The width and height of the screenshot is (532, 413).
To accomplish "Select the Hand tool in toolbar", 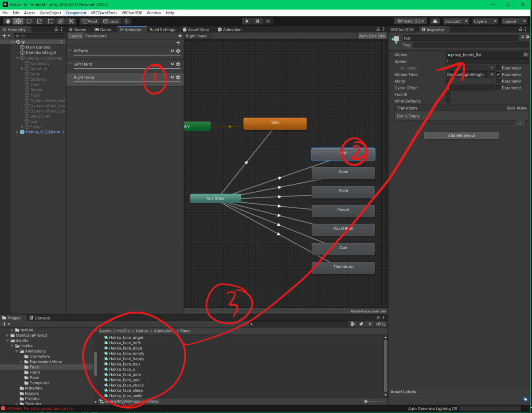I will point(8,21).
